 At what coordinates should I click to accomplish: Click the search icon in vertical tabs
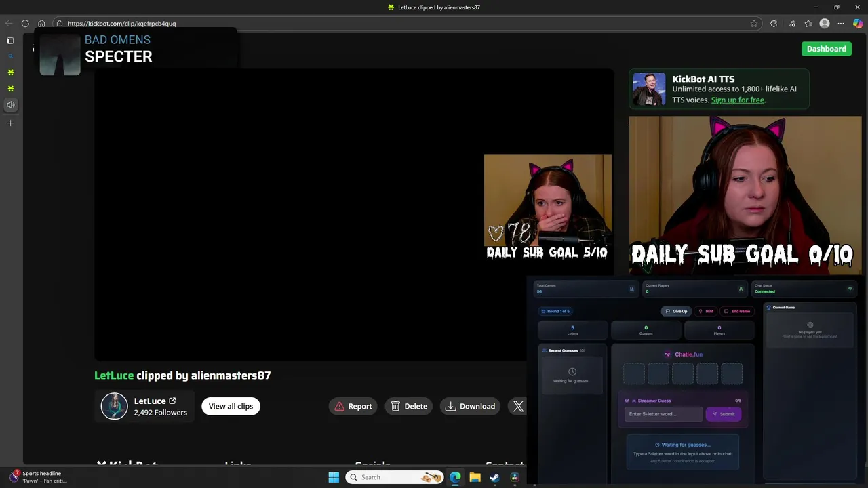click(10, 56)
